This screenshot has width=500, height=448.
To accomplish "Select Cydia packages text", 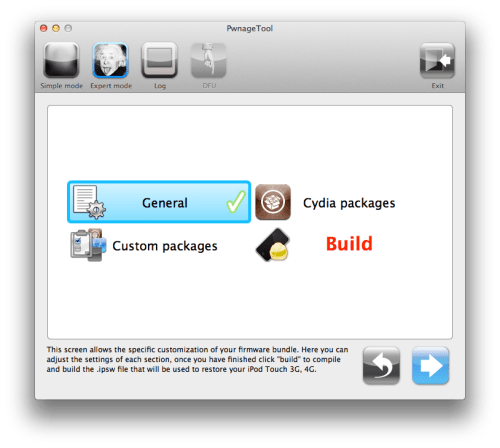I will (349, 203).
